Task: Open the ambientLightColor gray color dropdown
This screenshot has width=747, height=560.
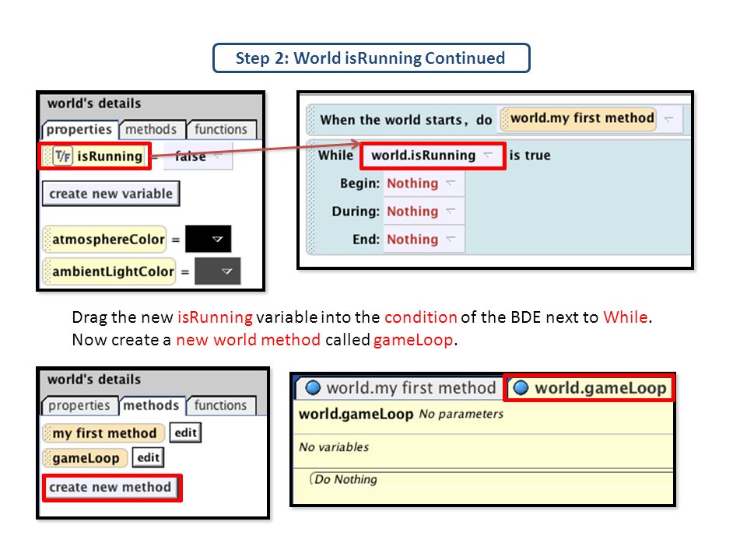Action: [x=218, y=271]
